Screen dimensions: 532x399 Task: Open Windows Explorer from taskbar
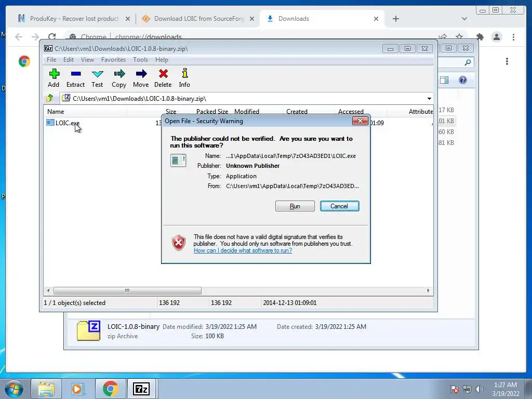[x=46, y=389]
